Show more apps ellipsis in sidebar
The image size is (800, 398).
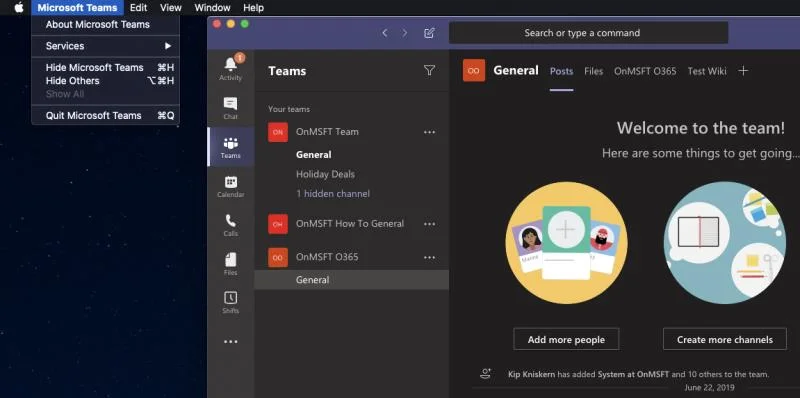point(231,341)
